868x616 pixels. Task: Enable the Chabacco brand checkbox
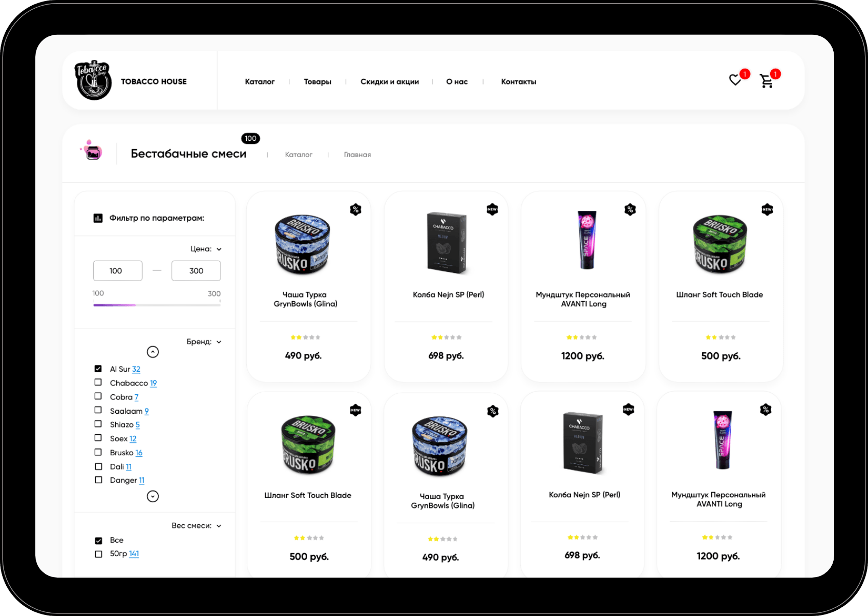tap(98, 383)
